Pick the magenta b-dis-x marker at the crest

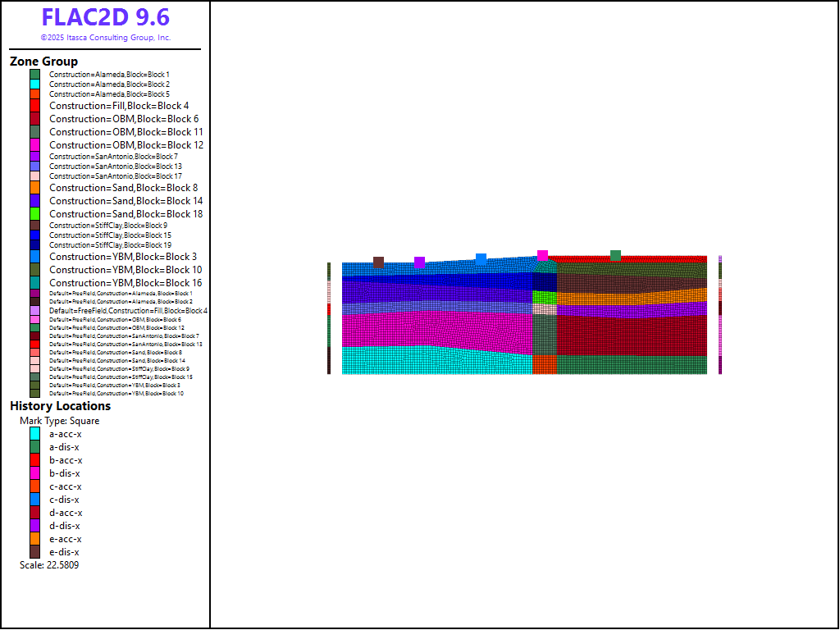pyautogui.click(x=542, y=255)
